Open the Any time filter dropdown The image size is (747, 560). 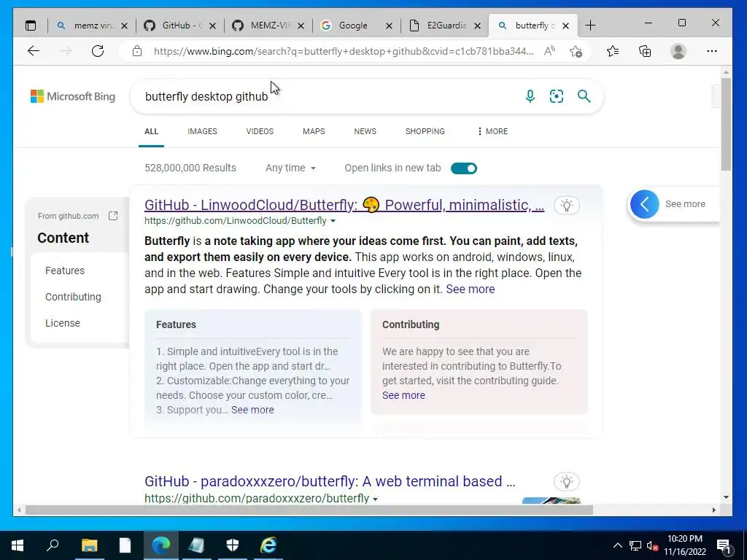point(290,168)
